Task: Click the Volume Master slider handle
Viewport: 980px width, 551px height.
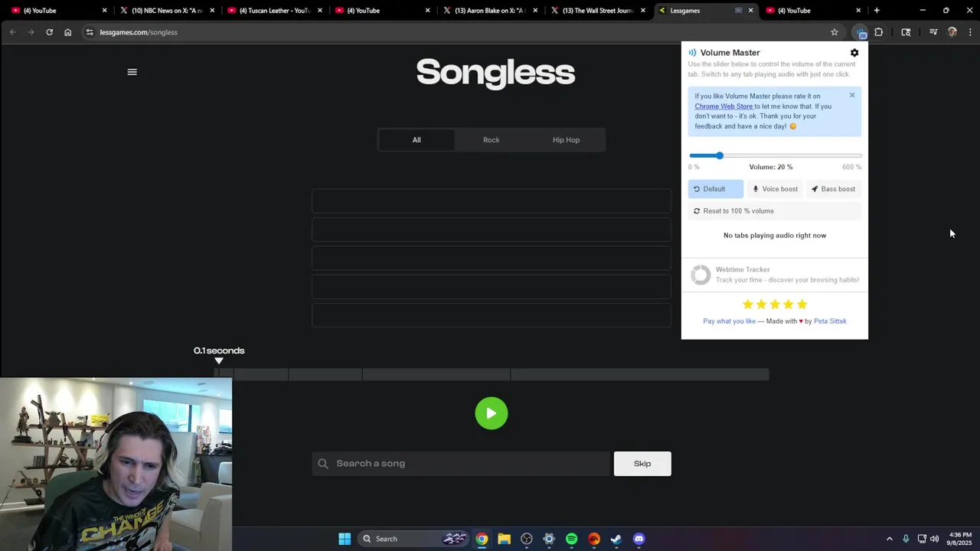Action: pyautogui.click(x=719, y=155)
